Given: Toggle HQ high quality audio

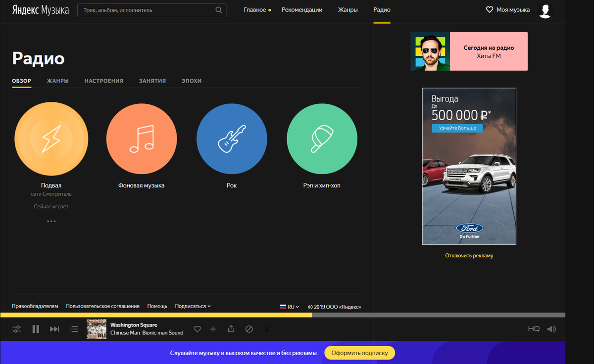Looking at the screenshot, I should click(534, 329).
